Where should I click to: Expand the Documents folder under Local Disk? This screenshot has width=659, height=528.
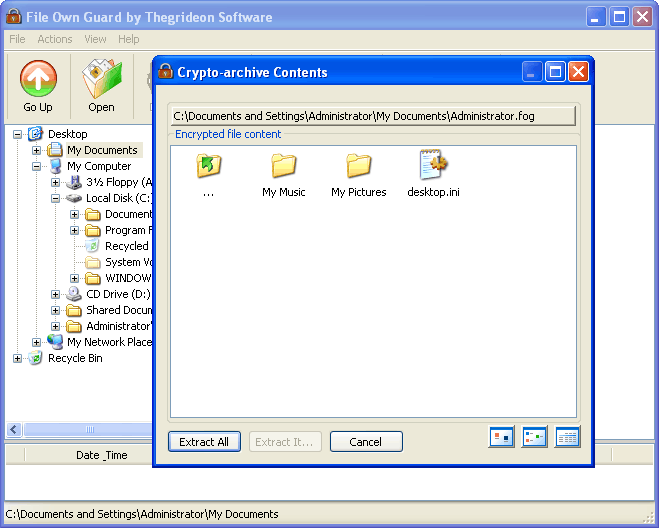pyautogui.click(x=74, y=214)
